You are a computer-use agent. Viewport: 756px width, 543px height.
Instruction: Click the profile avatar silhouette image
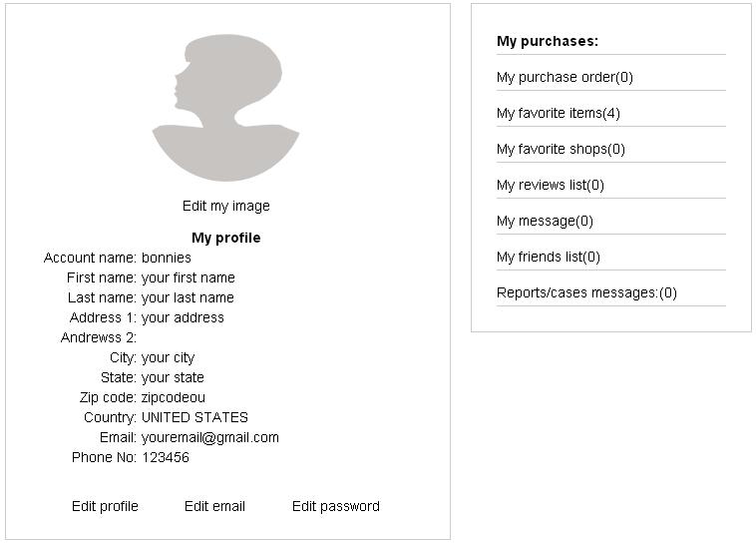click(225, 108)
